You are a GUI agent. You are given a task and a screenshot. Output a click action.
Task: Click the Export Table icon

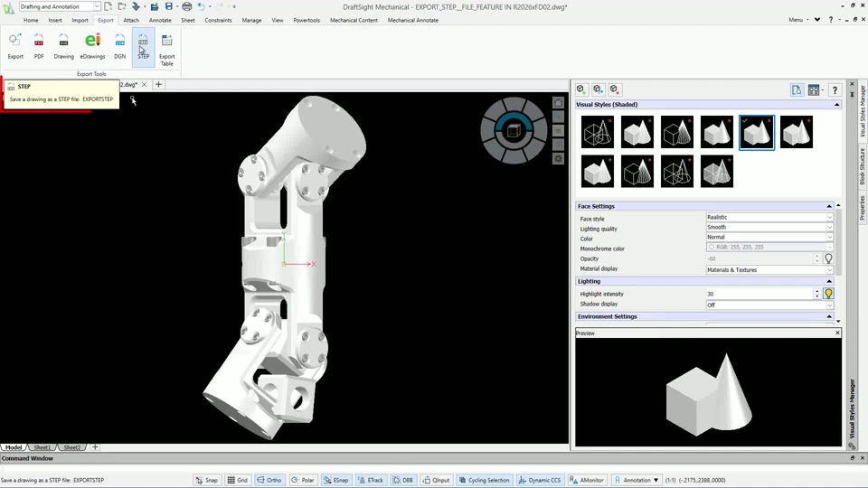166,46
